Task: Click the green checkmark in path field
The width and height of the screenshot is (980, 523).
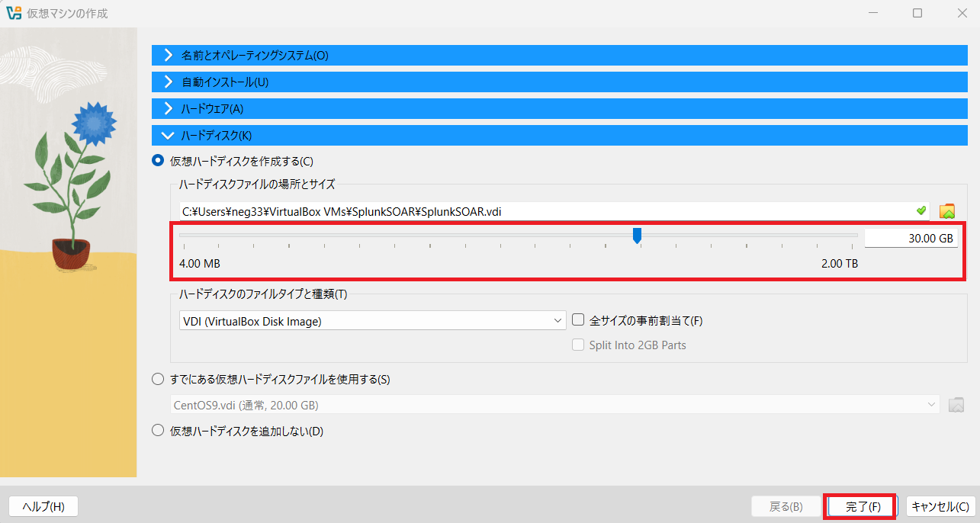Action: click(921, 210)
